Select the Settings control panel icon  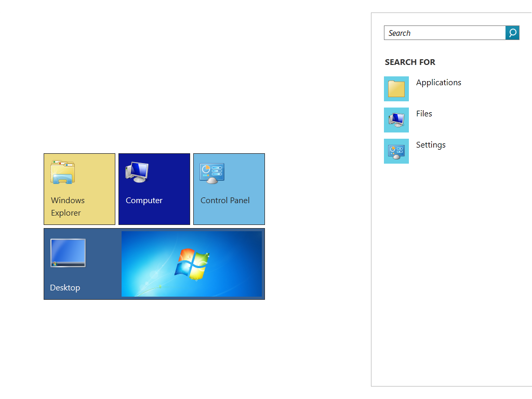(x=396, y=151)
